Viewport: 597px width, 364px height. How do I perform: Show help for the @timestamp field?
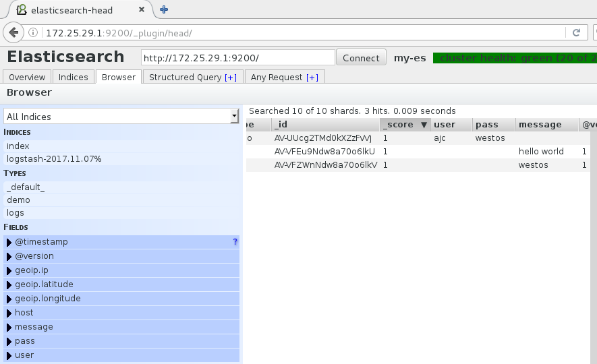235,241
